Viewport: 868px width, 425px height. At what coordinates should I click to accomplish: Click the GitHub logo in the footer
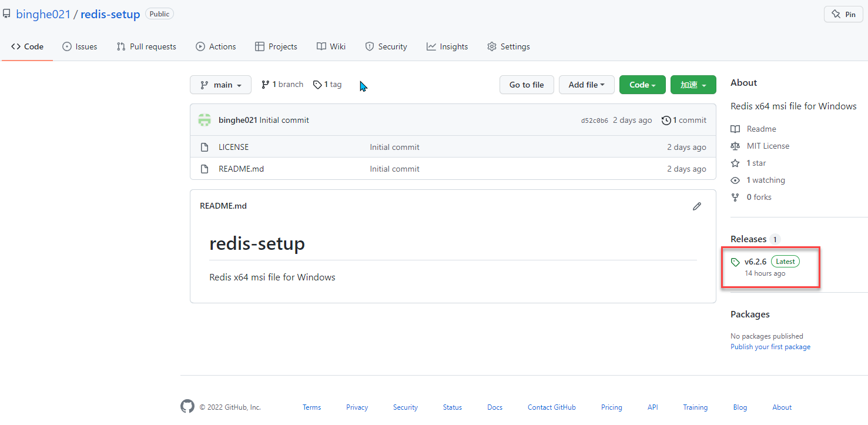[187, 407]
